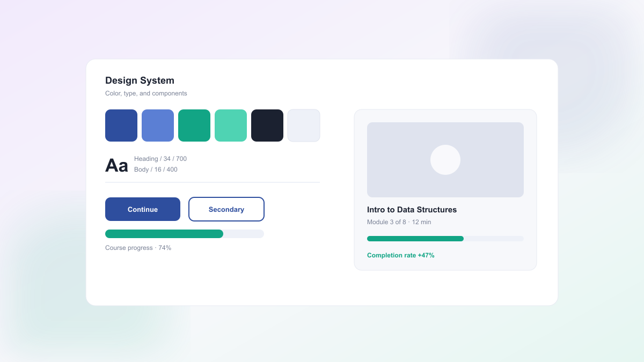Click the 'Completion rate +47%' label
The width and height of the screenshot is (644, 362).
(401, 255)
